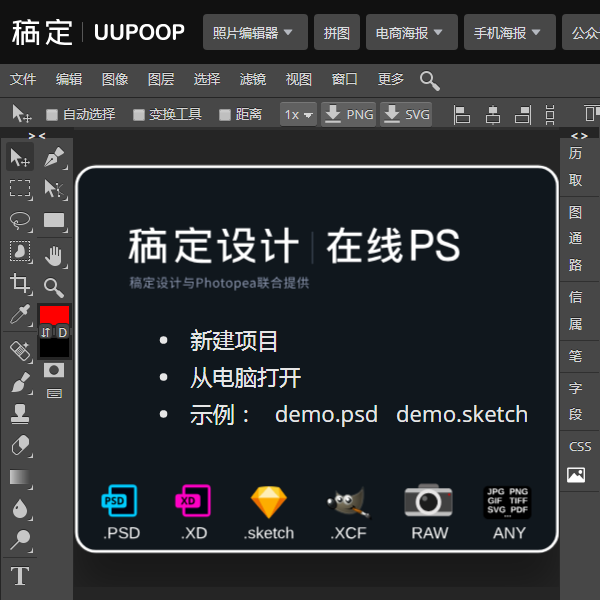
Task: Click the black background color swatch
Action: click(54, 348)
